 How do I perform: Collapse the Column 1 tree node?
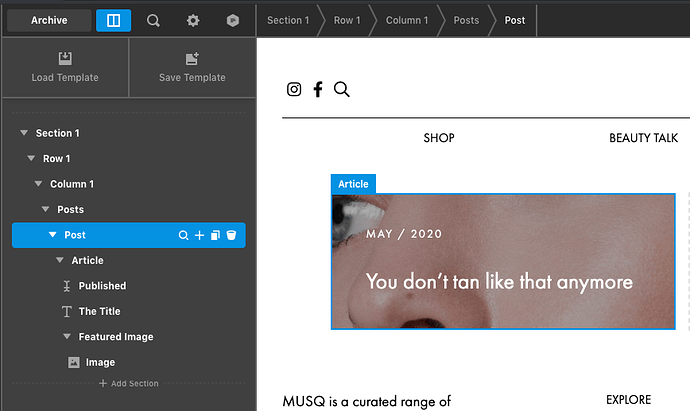coord(38,184)
